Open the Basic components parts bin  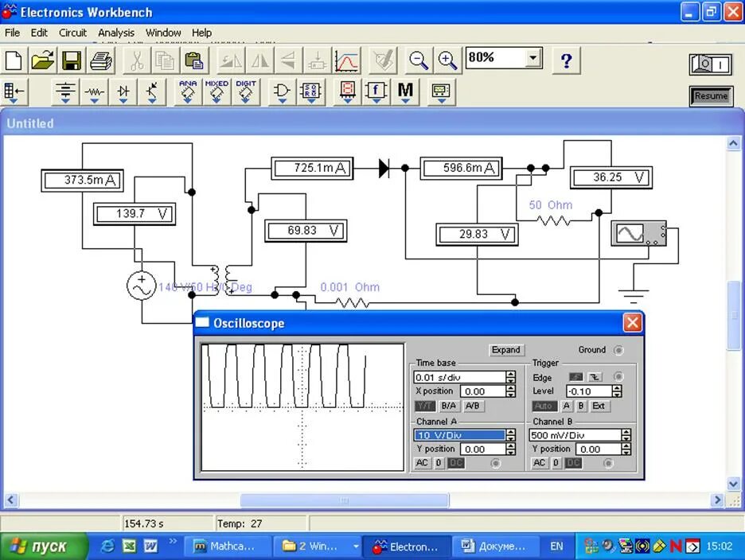click(94, 91)
